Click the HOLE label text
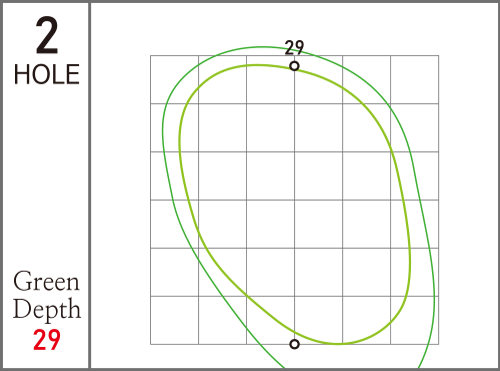Viewport: 500px width, 371px height. (x=47, y=74)
